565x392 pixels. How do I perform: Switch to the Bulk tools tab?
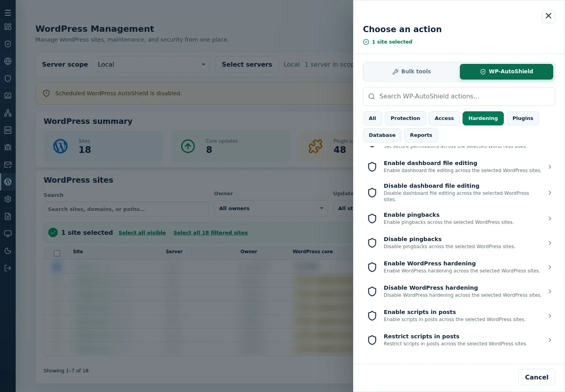point(412,72)
